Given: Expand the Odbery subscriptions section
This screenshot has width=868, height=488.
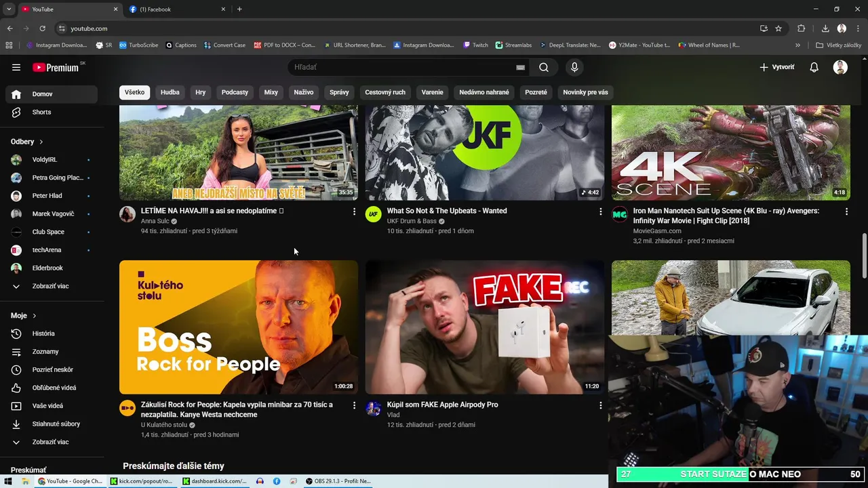Looking at the screenshot, I should tap(27, 142).
